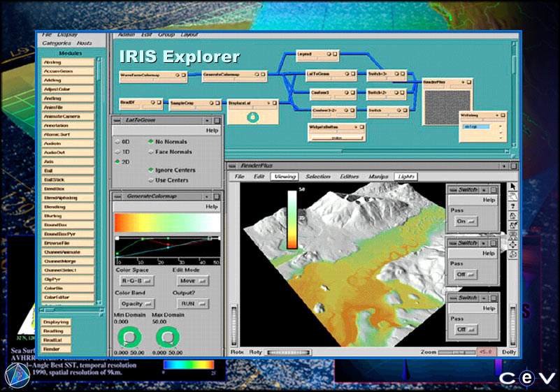Select the hand viewing tool in RenderPlus

pyautogui.click(x=513, y=196)
